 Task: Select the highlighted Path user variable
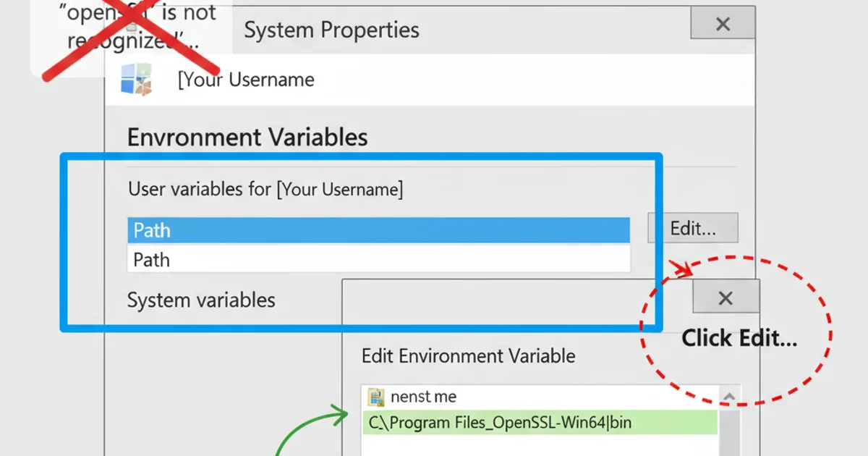[378, 231]
